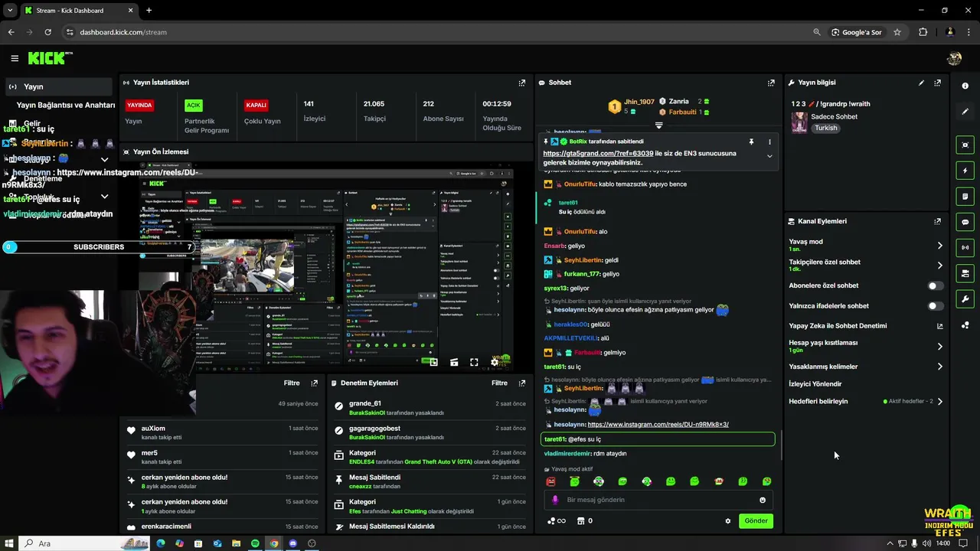The image size is (980, 551).
Task: Click the Sadece Sohbet category thumbnail
Action: click(x=799, y=122)
